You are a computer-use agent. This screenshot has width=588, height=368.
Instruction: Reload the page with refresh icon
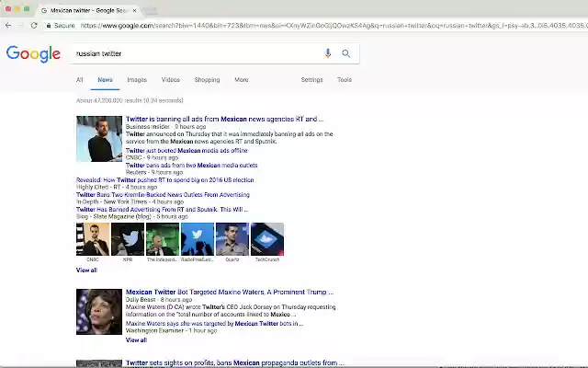click(34, 26)
